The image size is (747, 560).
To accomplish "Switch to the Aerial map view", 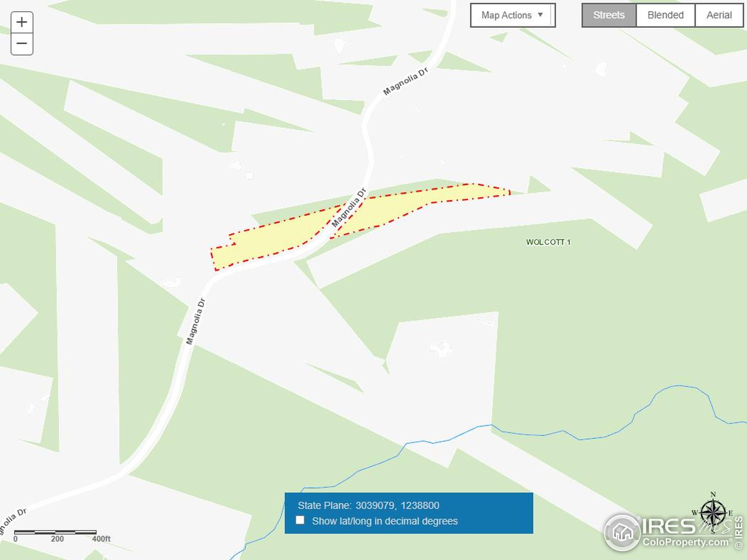I will 719,15.
